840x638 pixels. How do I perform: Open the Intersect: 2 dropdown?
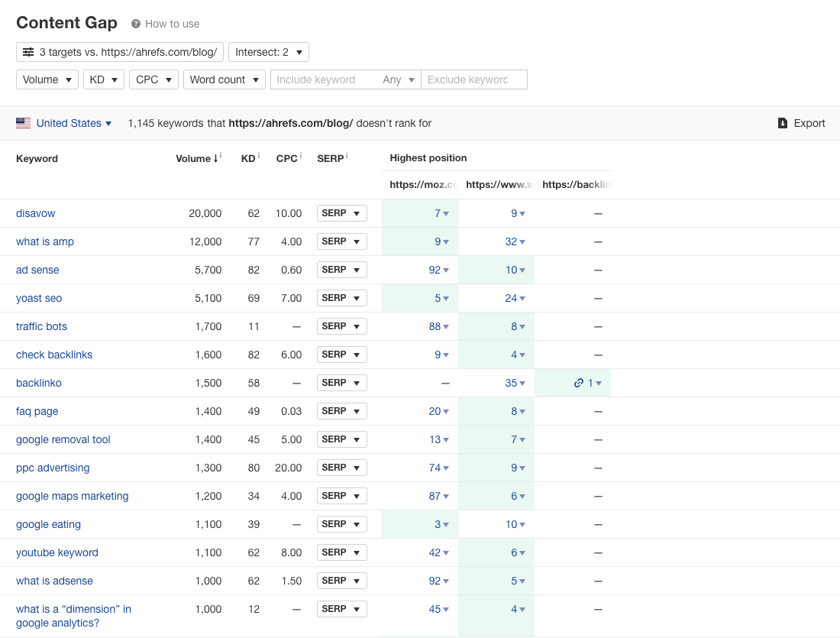click(x=268, y=52)
